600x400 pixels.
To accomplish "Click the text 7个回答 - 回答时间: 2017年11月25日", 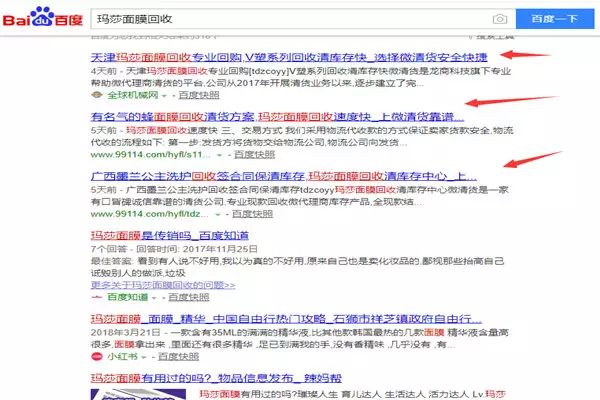I will point(174,249).
